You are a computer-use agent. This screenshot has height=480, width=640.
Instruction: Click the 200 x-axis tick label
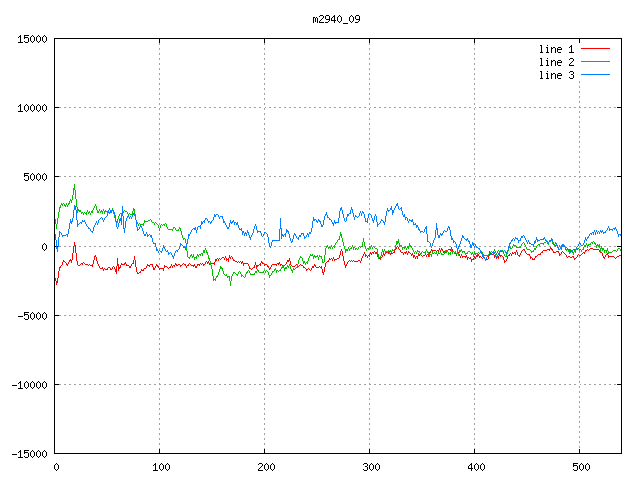pyautogui.click(x=265, y=467)
